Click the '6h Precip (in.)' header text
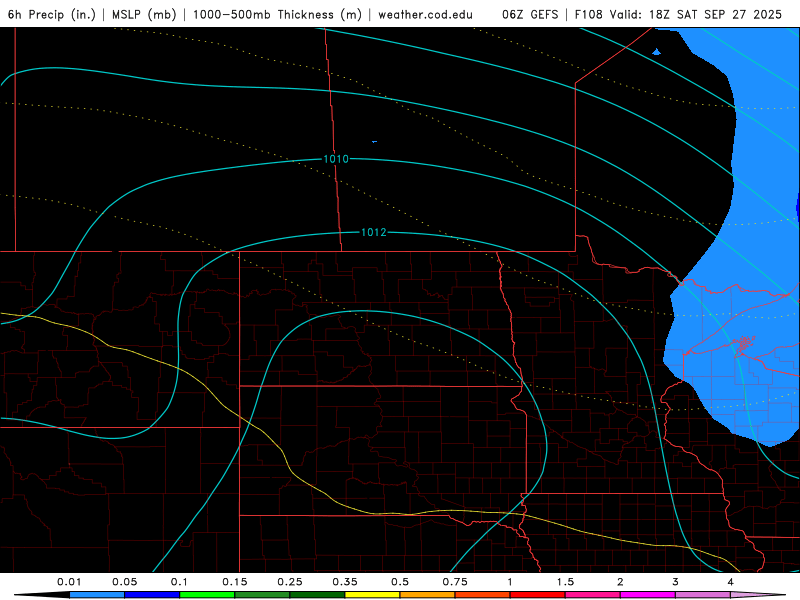The width and height of the screenshot is (800, 600). tap(52, 14)
